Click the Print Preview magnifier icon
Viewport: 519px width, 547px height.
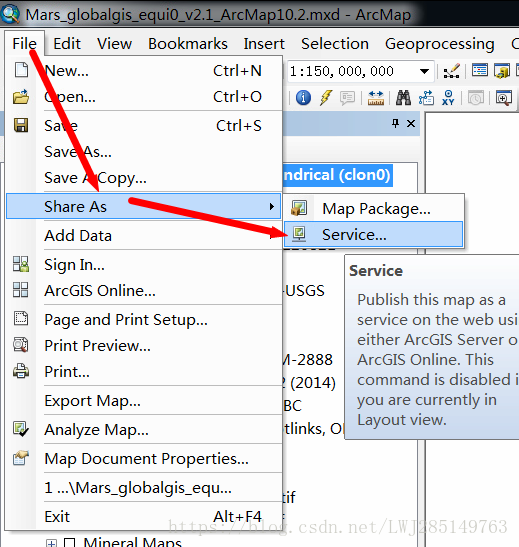(21, 345)
